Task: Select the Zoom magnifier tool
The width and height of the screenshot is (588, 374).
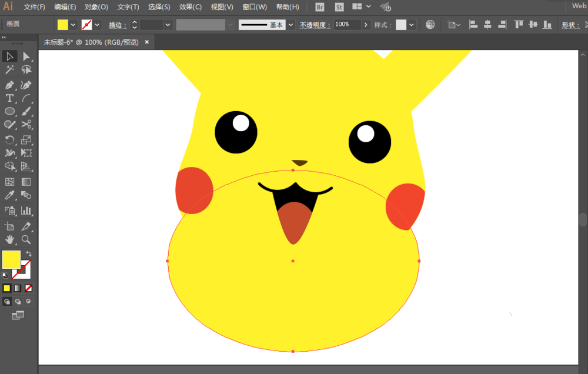Action: pos(26,239)
